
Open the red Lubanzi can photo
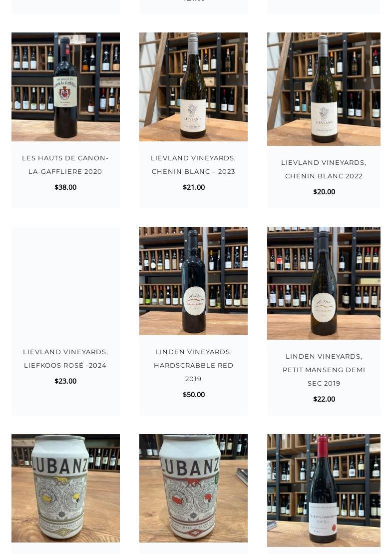tap(193, 488)
